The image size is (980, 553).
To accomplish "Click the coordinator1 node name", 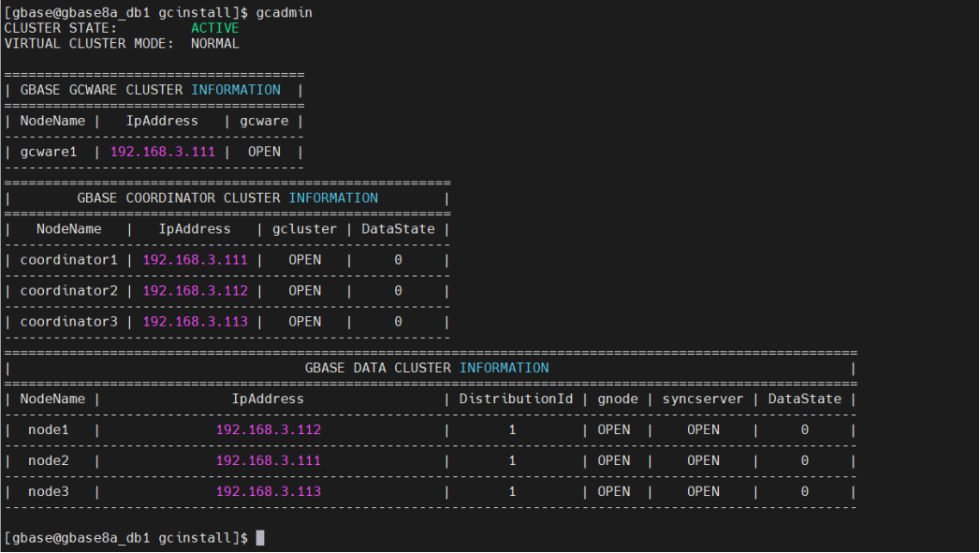I will pyautogui.click(x=68, y=259).
